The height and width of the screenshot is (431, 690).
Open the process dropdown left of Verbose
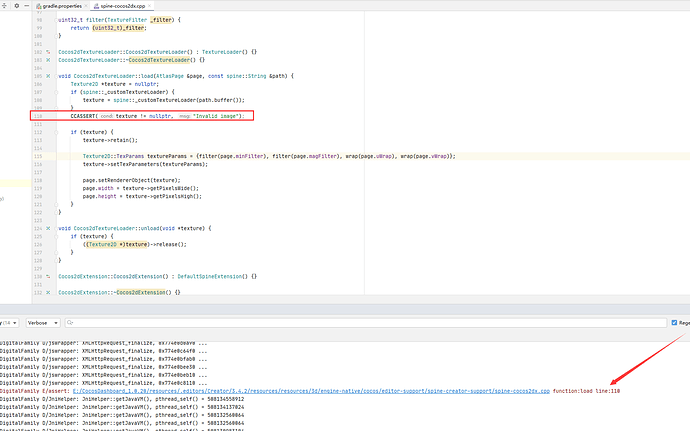[x=9, y=323]
